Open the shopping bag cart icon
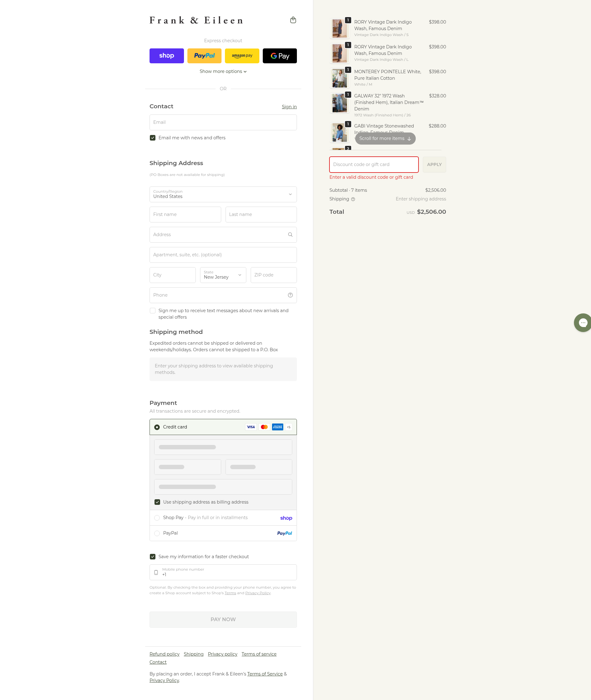 click(x=293, y=20)
